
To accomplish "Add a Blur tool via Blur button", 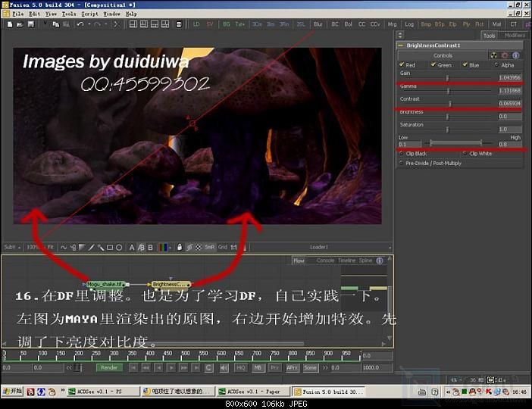I will pyautogui.click(x=318, y=24).
